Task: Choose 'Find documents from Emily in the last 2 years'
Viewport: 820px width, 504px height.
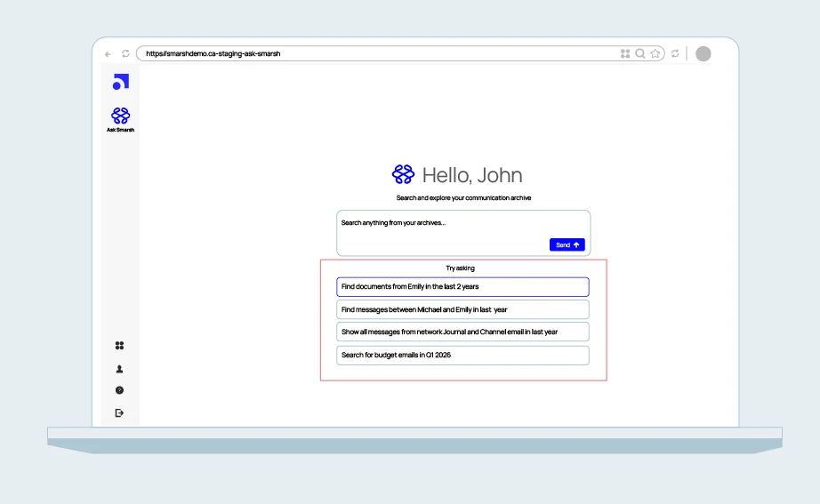Action: tap(462, 287)
